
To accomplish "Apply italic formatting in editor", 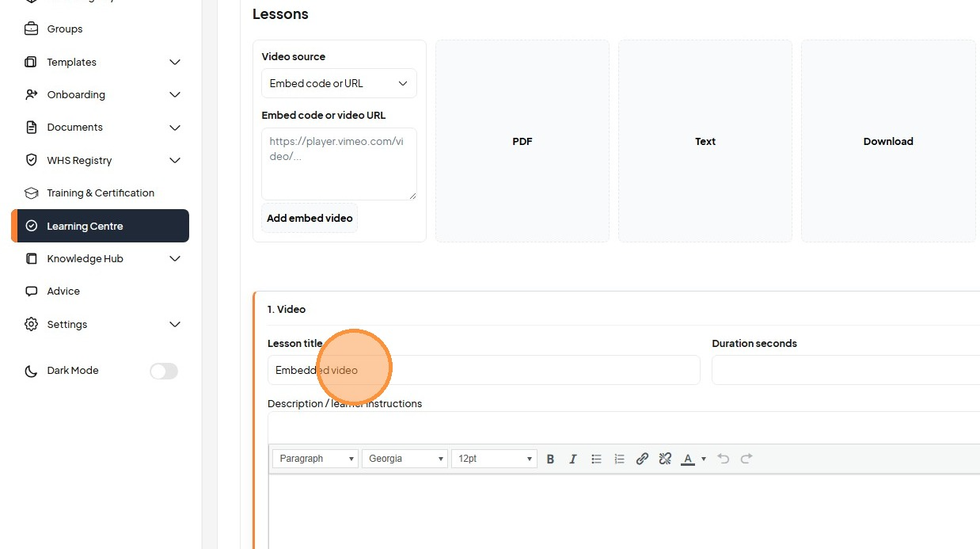I will [x=573, y=459].
